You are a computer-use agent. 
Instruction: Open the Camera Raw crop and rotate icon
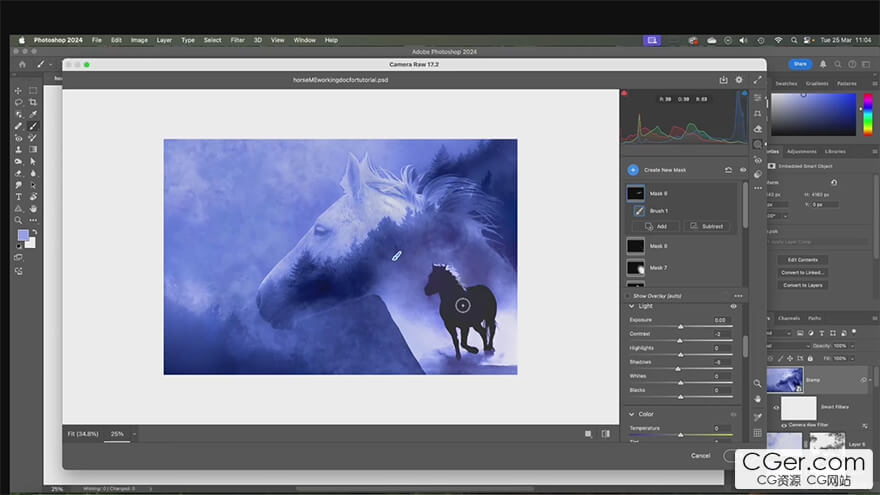(x=757, y=113)
